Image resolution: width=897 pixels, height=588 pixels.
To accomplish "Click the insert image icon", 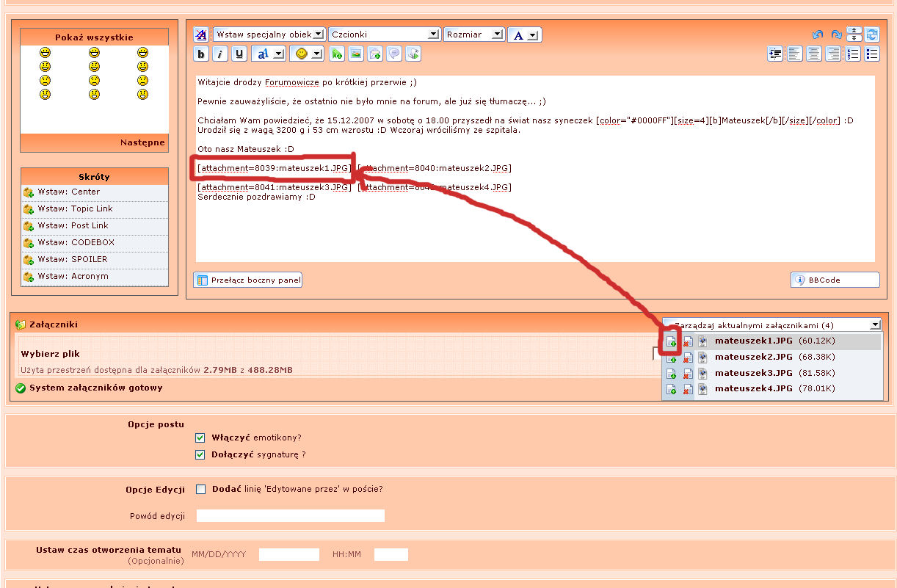I will tap(356, 54).
